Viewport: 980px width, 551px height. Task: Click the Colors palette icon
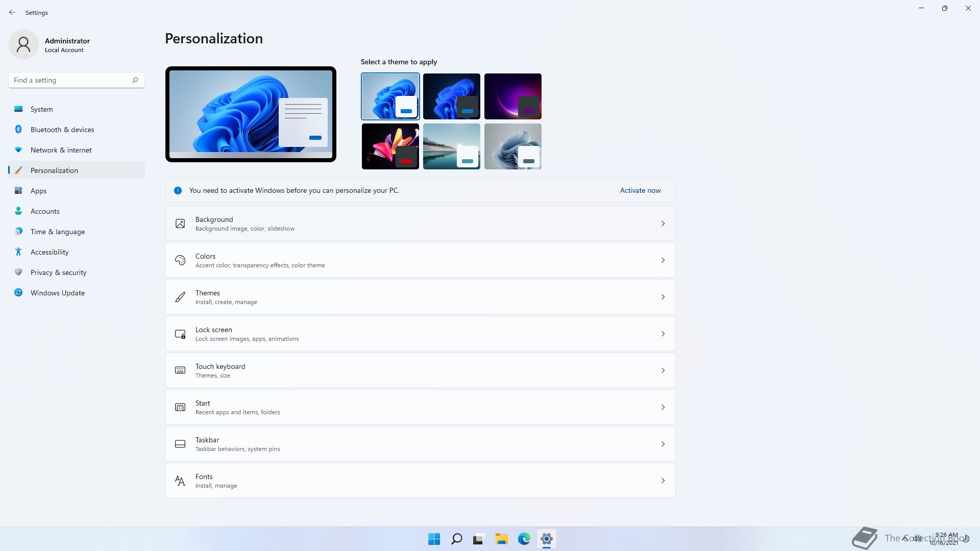coord(180,260)
